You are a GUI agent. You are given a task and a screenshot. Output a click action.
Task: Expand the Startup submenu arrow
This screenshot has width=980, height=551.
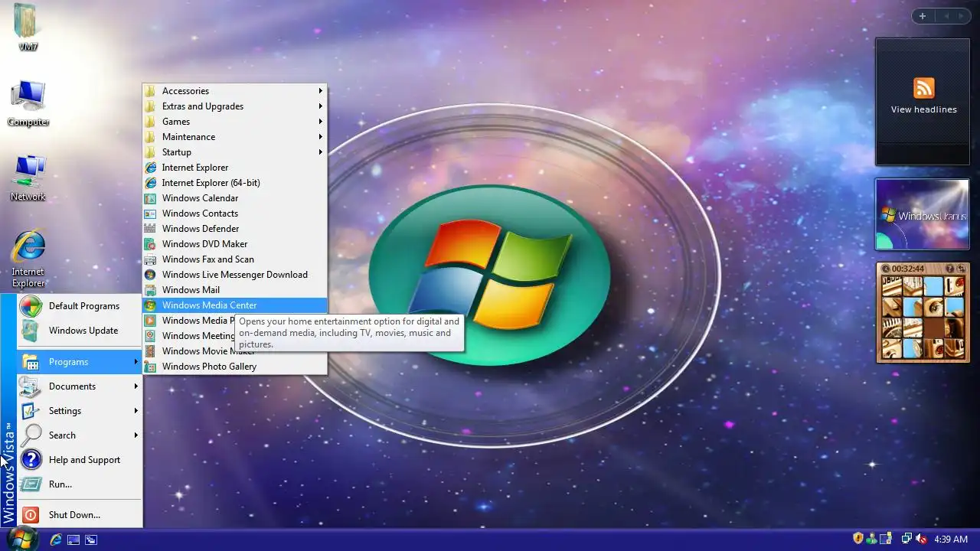321,152
